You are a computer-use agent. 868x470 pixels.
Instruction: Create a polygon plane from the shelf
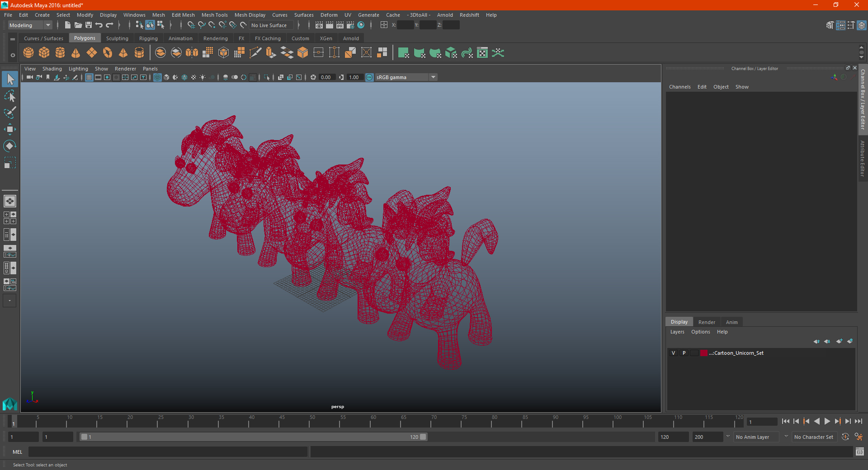pos(92,53)
